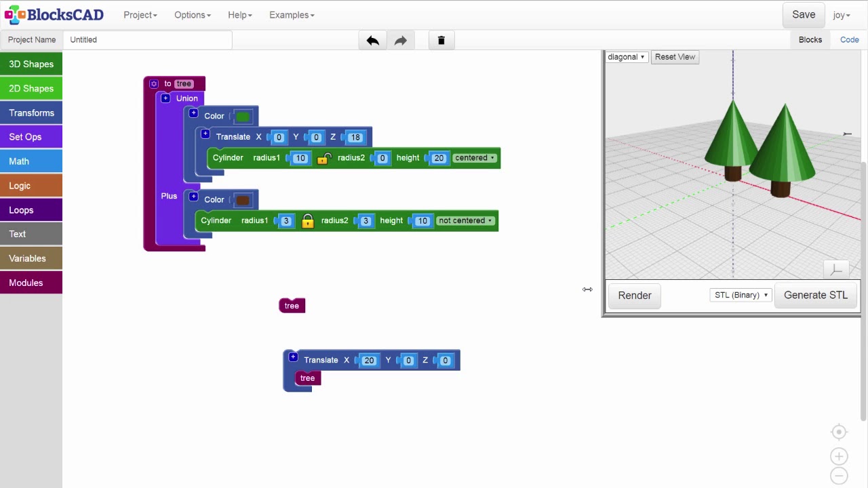Open the not centered dropdown on trunk cylinder

(x=465, y=221)
